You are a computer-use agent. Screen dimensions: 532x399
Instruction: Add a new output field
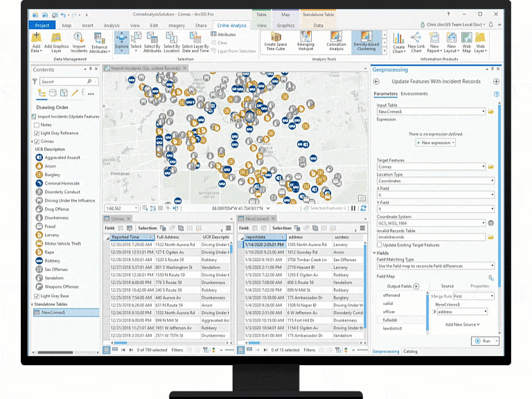pos(416,286)
